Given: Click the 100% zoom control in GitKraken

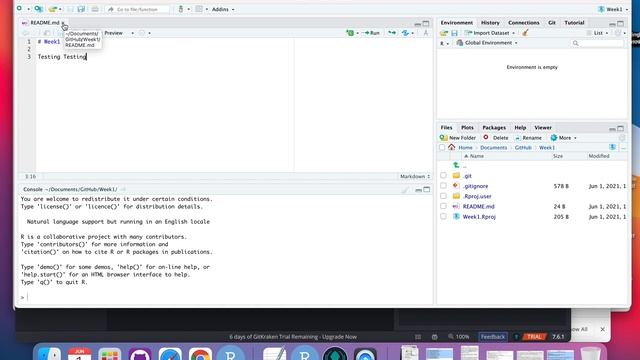Looking at the screenshot, I should click(x=459, y=337).
